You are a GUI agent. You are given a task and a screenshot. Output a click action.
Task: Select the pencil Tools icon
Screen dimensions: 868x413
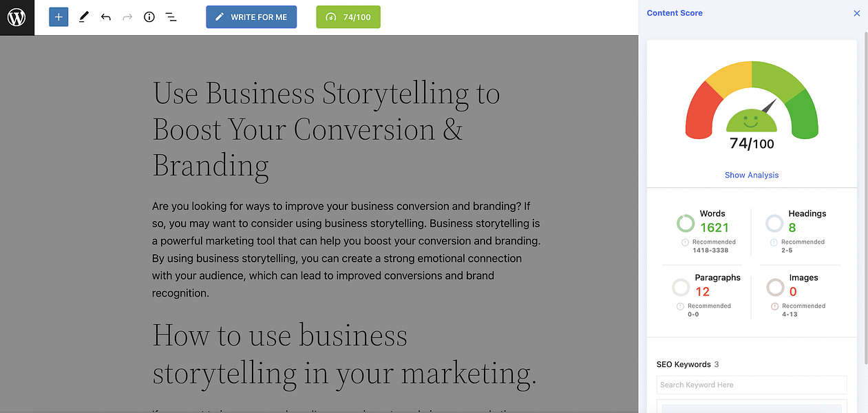[83, 17]
